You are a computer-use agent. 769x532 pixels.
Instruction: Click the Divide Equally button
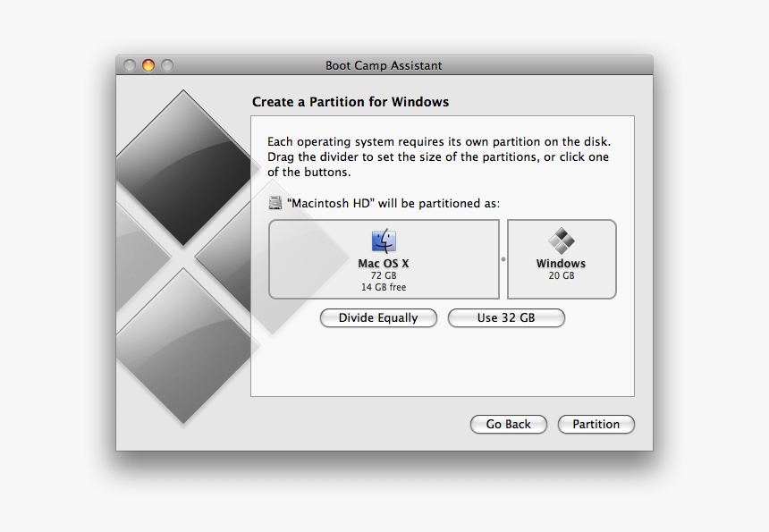[x=378, y=317]
